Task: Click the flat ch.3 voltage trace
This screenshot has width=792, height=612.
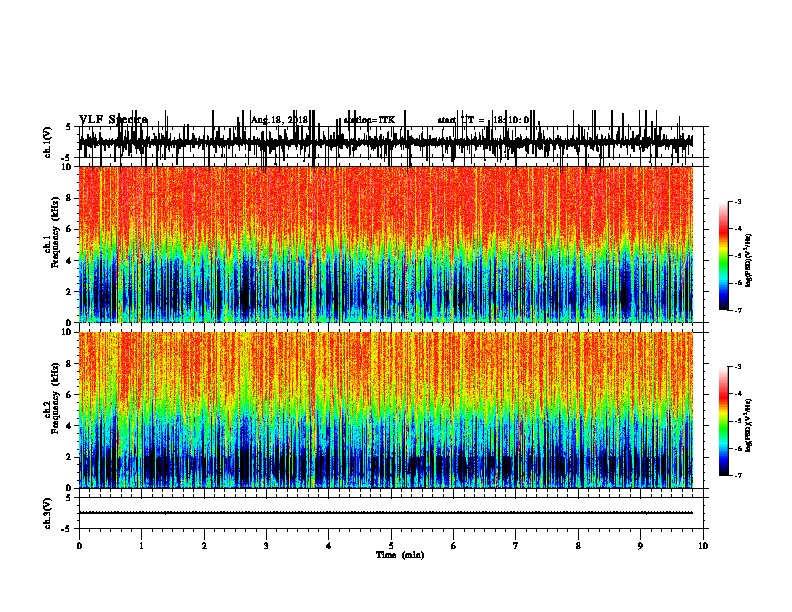Action: click(x=386, y=513)
